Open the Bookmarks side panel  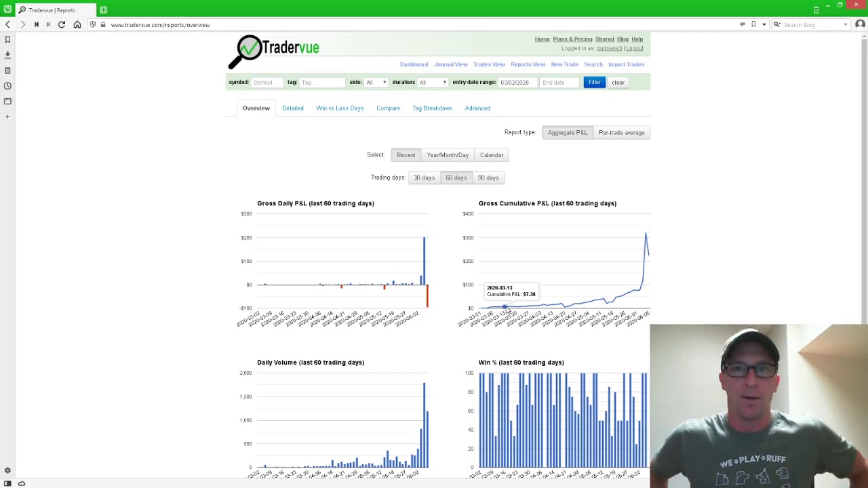[7, 40]
